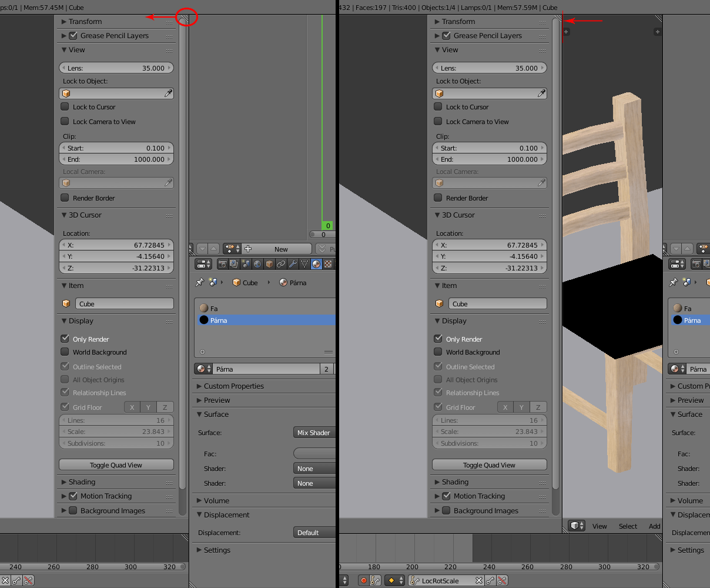This screenshot has width=710, height=588.
Task: Open the Constraints chain-link tab icon
Action: click(281, 264)
